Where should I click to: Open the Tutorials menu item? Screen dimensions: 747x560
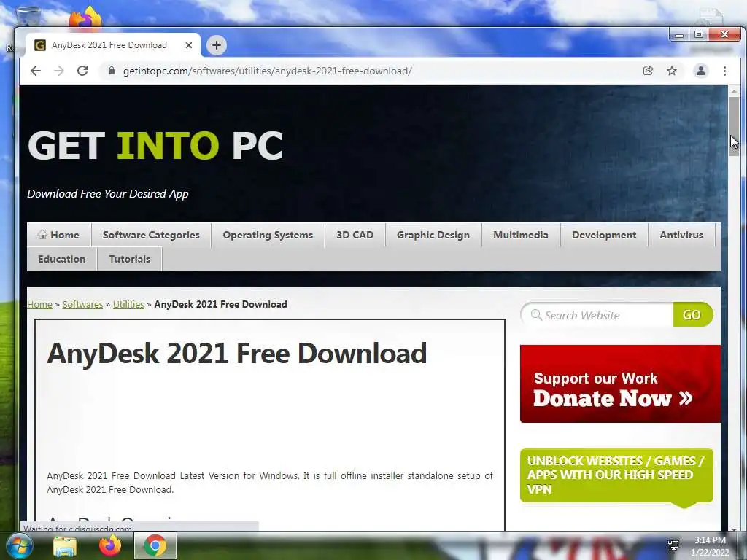(x=130, y=259)
